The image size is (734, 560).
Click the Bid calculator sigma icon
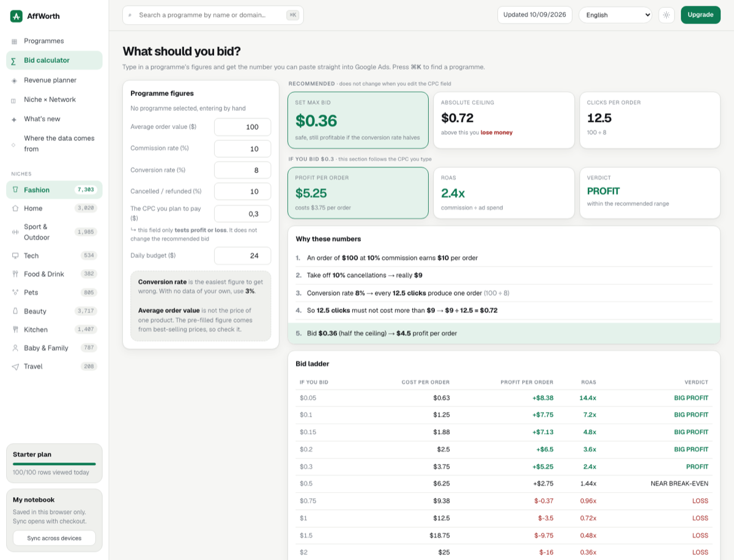click(14, 61)
